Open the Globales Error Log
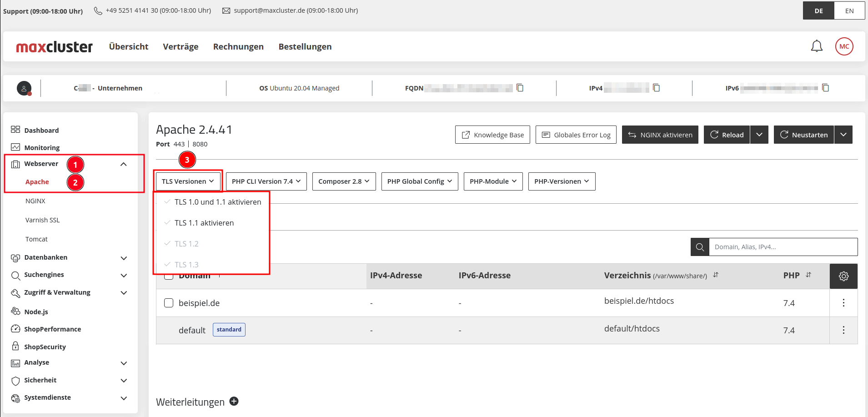The image size is (868, 417). (576, 135)
